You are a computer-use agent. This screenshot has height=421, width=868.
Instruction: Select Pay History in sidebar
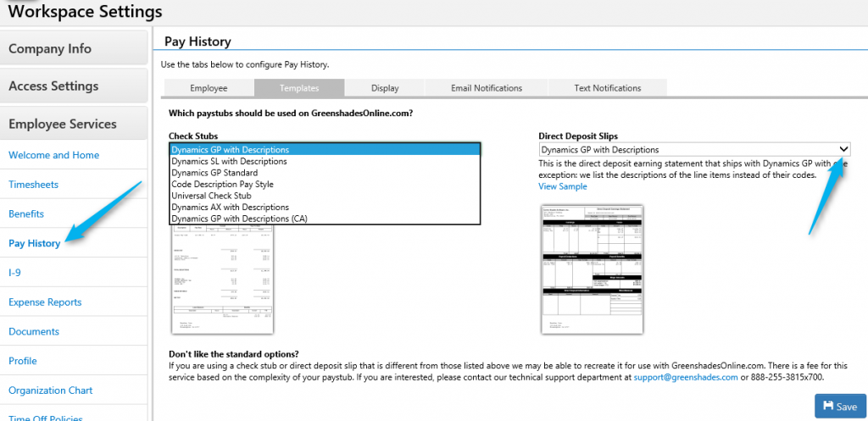click(34, 243)
